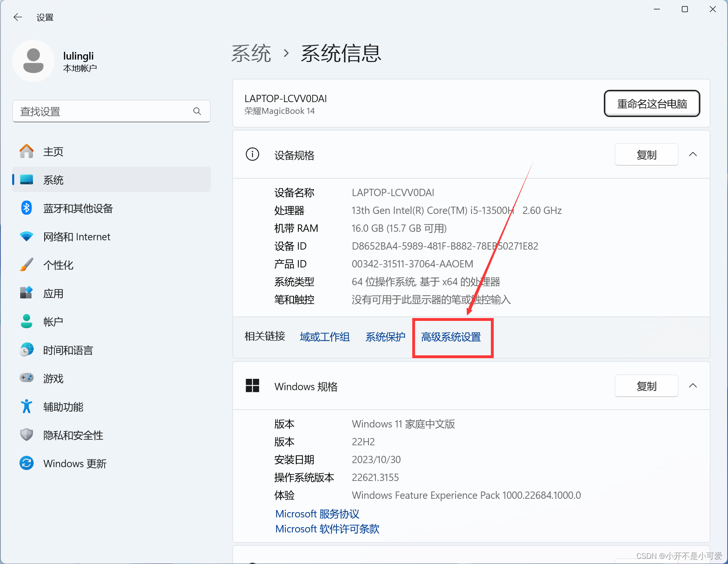Click 64 位操作系统 system type value

coord(426,282)
